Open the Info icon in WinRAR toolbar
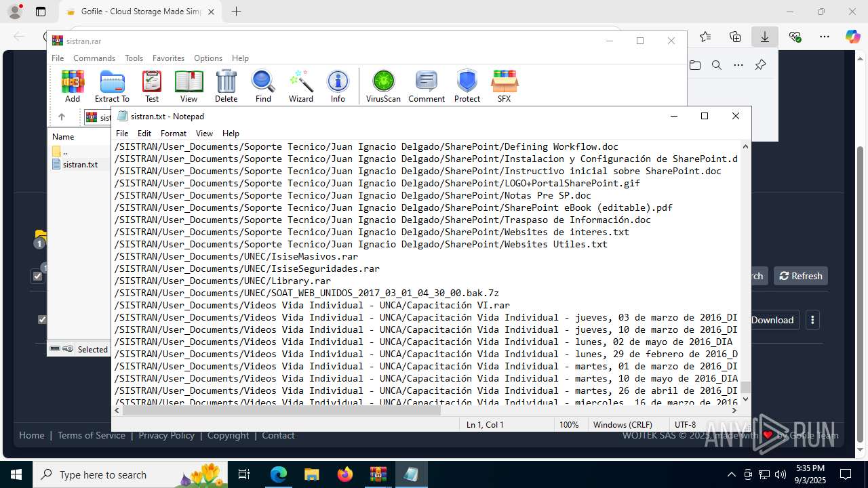Viewport: 868px width, 488px height. point(338,86)
